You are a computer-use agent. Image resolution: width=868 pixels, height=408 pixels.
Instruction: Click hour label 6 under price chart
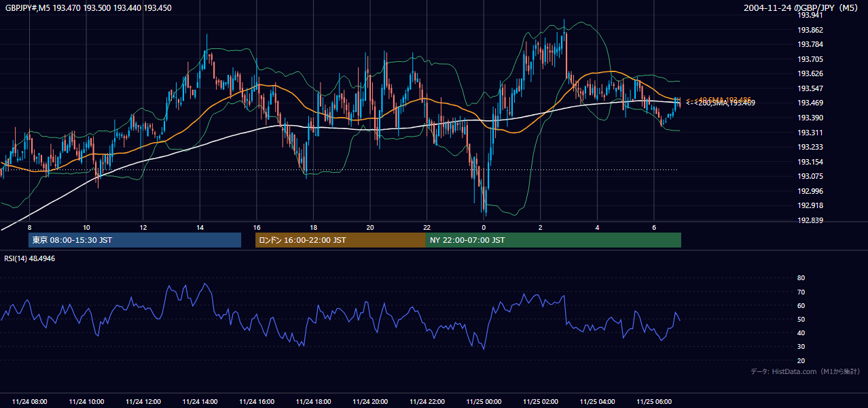[x=654, y=227]
